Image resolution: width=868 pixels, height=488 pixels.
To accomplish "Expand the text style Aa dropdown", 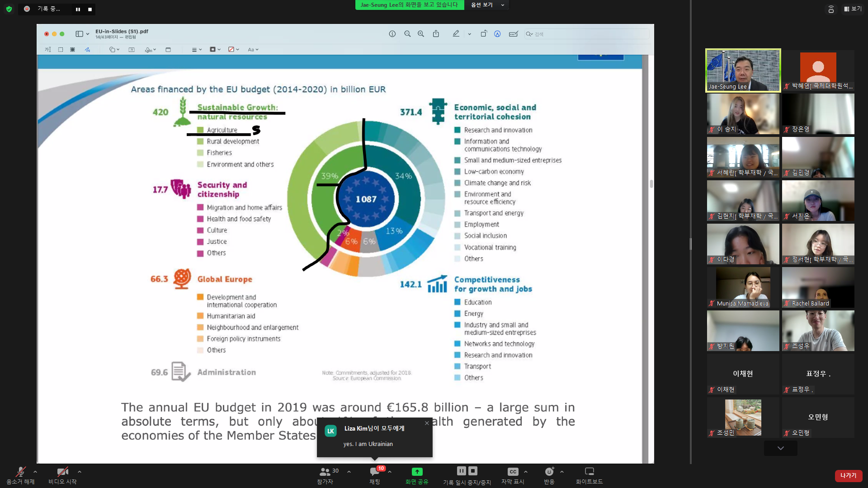I will (253, 50).
